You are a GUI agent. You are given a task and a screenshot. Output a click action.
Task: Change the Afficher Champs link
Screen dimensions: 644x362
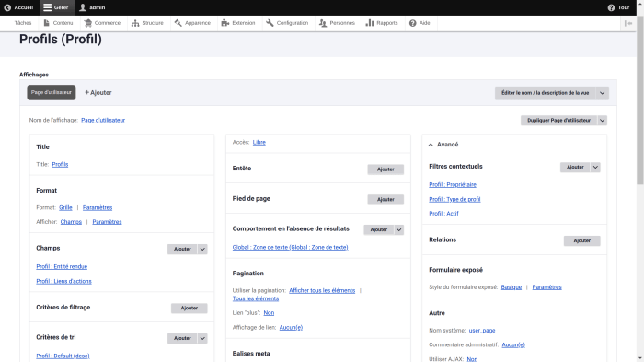(x=71, y=222)
